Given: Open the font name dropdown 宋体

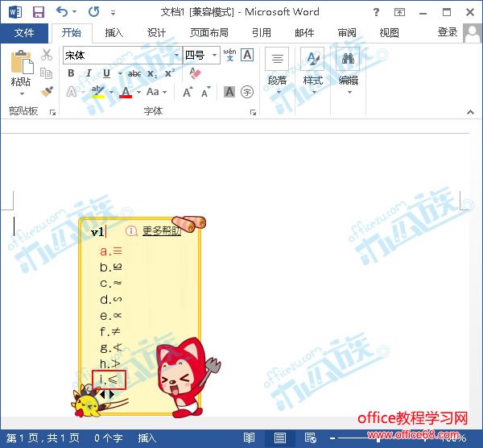Looking at the screenshot, I should (x=177, y=56).
